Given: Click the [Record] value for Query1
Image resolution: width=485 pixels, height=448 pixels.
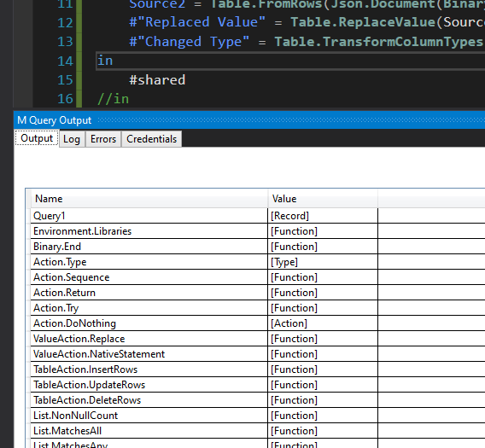Looking at the screenshot, I should [323, 216].
